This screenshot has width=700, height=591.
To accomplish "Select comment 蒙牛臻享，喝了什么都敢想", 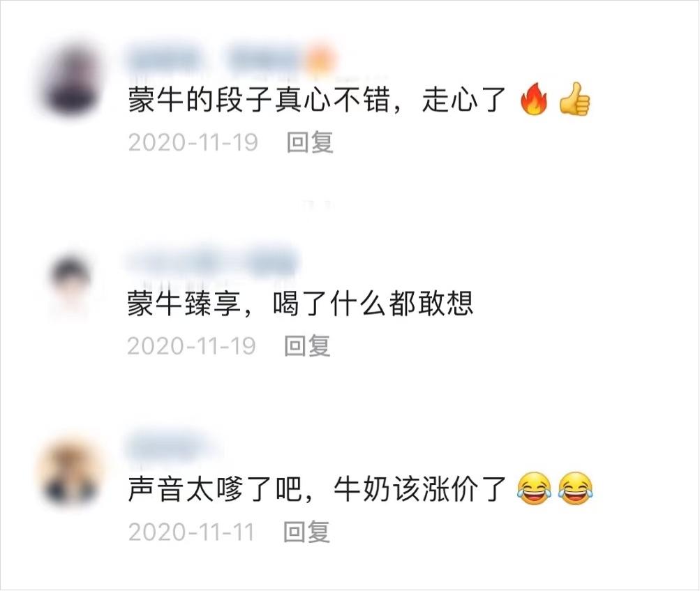I will (x=300, y=304).
